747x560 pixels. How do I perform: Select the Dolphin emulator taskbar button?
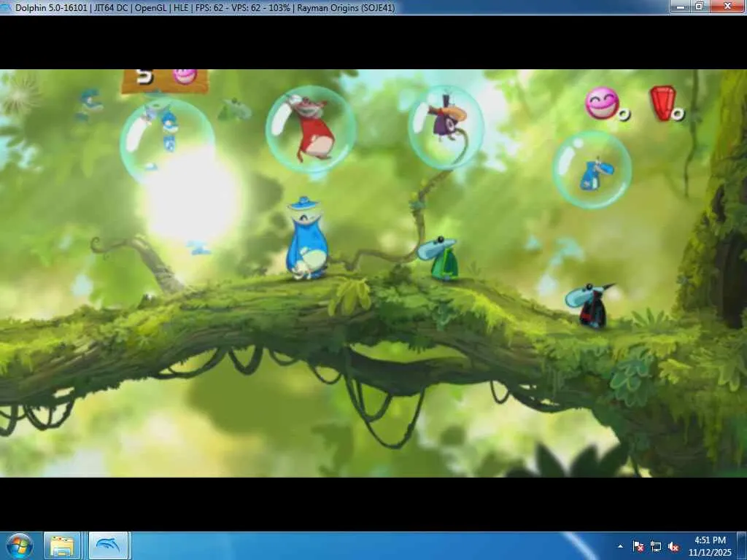point(108,546)
